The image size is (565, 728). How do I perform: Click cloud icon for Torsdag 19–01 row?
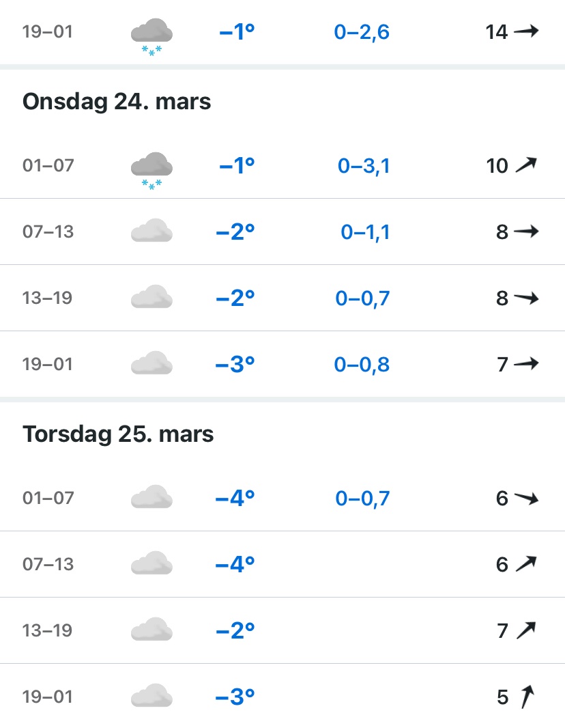[151, 696]
